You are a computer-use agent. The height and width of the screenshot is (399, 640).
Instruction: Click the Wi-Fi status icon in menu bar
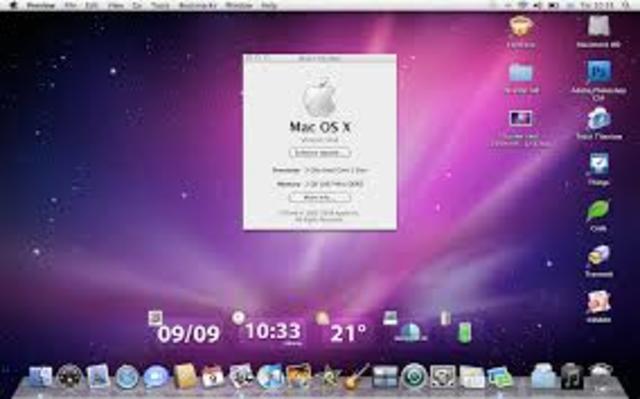pyautogui.click(x=522, y=5)
